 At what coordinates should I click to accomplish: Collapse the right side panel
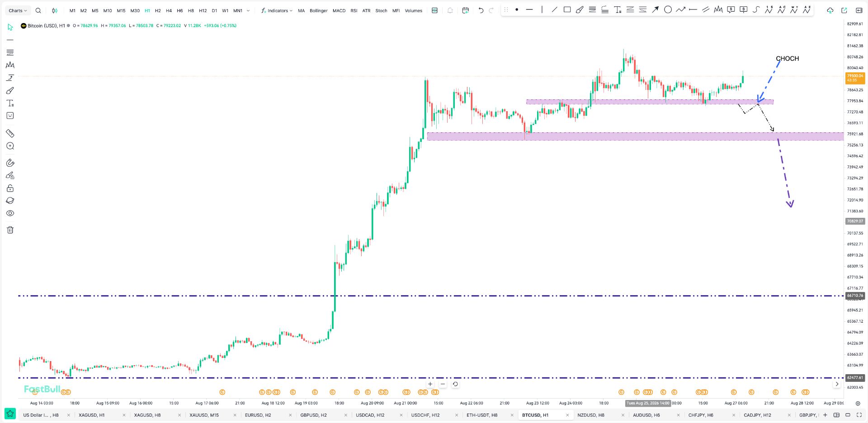(859, 10)
